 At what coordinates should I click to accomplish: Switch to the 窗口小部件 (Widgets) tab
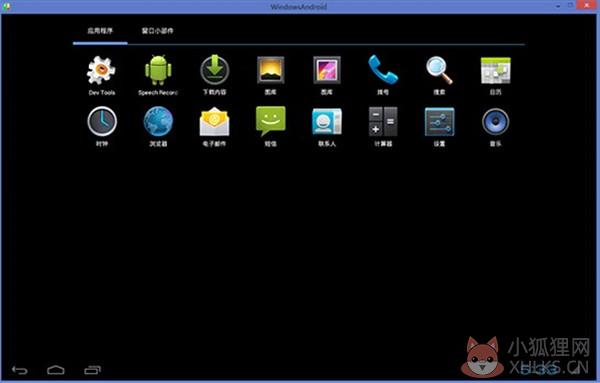coord(157,31)
